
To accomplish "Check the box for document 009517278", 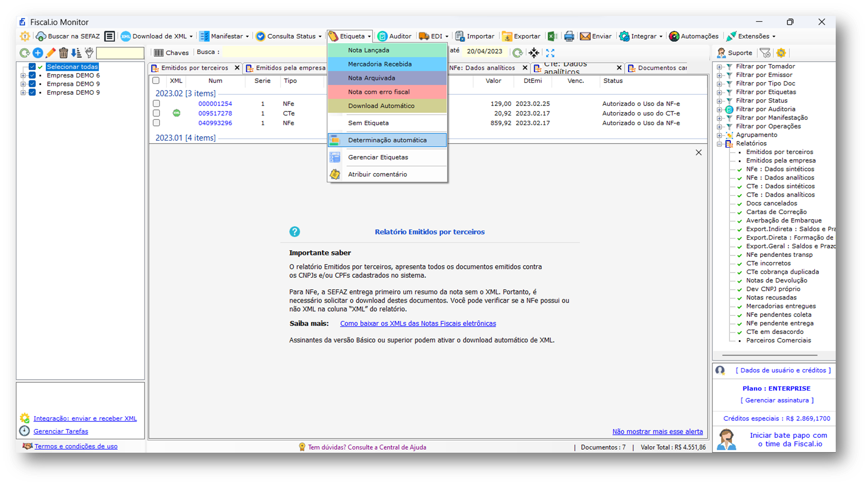I will 156,113.
